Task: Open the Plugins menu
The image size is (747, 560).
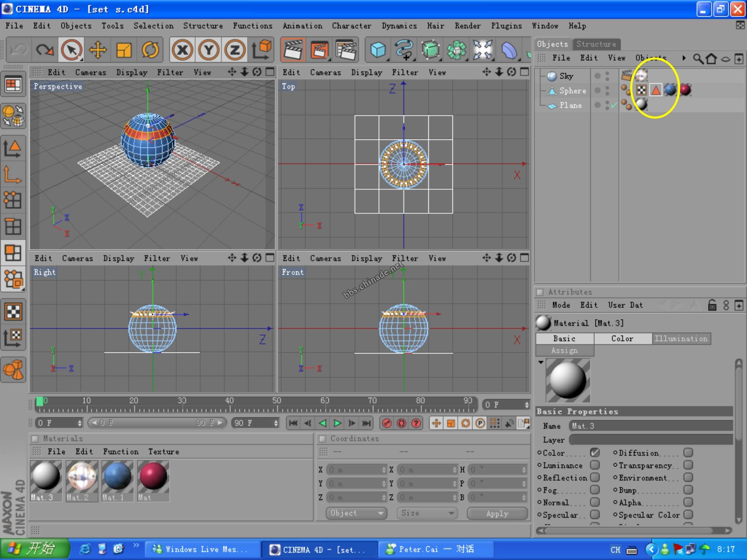Action: [506, 26]
